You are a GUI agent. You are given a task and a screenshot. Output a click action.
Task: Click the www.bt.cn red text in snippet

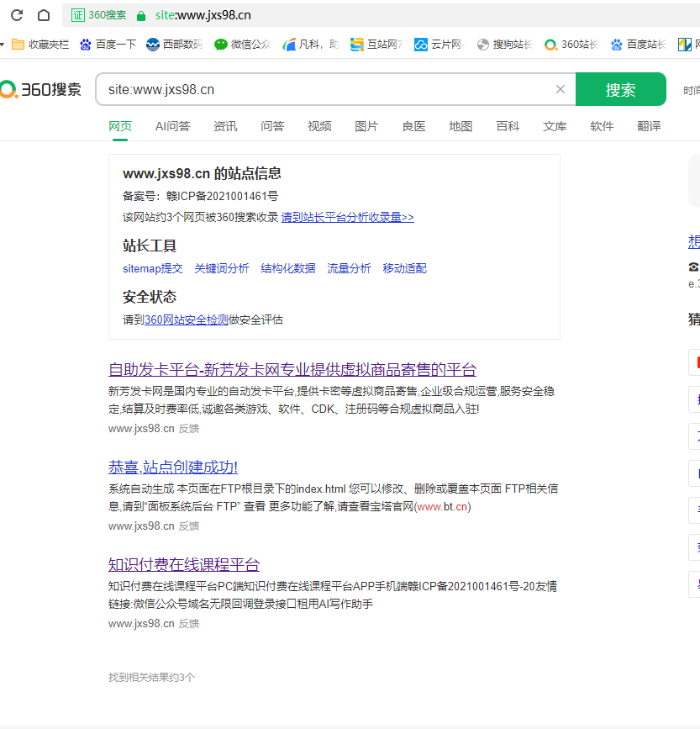click(442, 506)
